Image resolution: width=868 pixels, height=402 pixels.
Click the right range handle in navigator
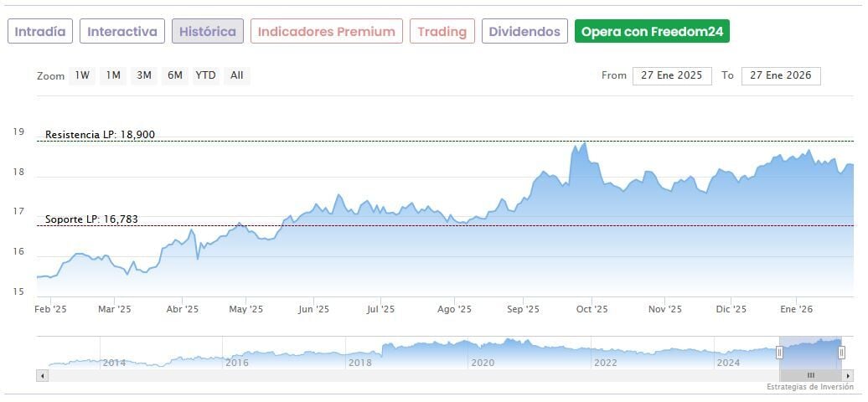click(x=842, y=353)
